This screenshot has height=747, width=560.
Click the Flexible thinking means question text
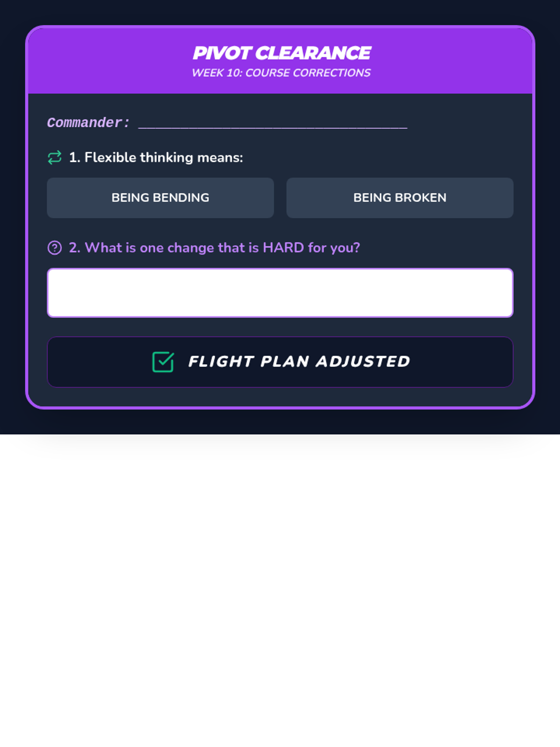click(x=156, y=158)
